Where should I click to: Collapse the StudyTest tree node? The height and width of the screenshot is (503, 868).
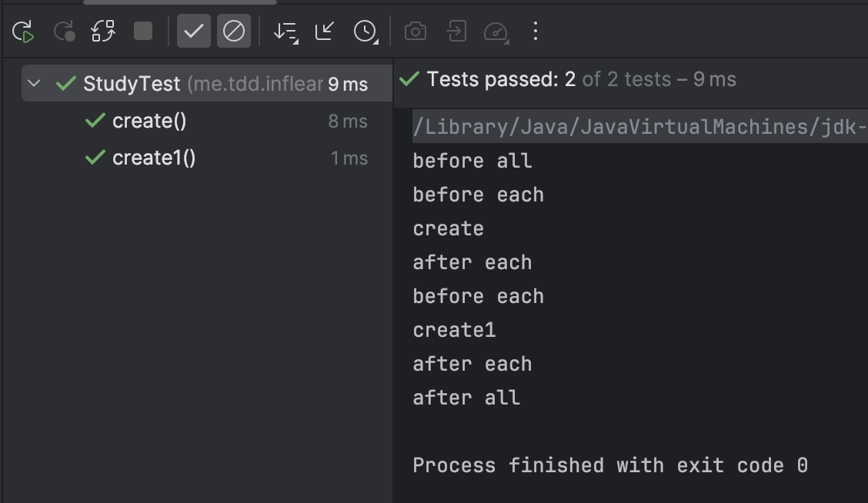click(34, 84)
